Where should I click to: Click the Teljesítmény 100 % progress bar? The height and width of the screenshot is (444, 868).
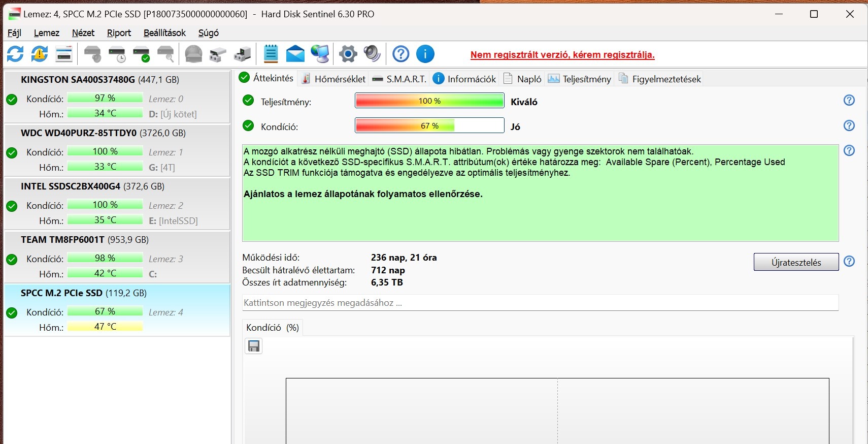coord(429,101)
